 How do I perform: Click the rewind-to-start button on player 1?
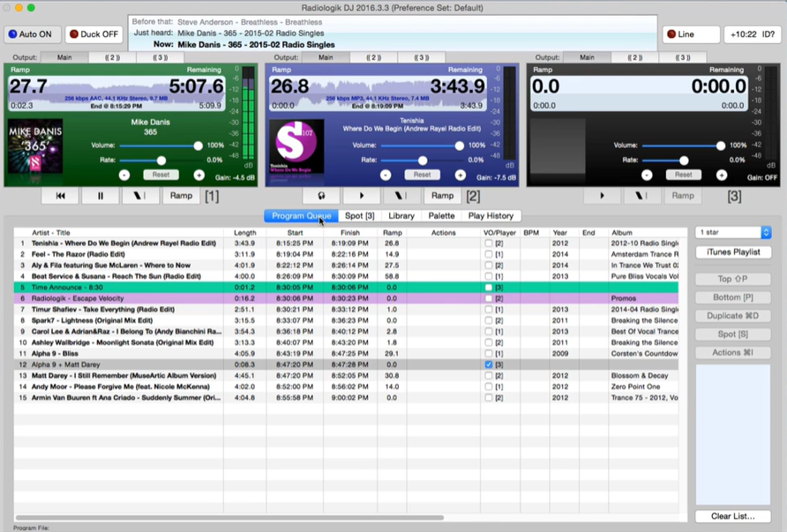(60, 196)
